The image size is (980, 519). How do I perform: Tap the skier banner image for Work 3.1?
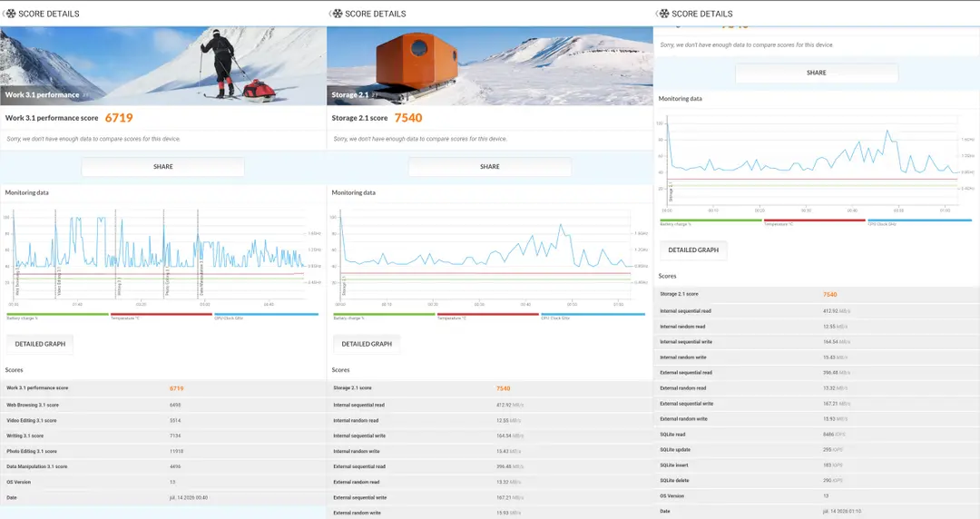pos(163,65)
